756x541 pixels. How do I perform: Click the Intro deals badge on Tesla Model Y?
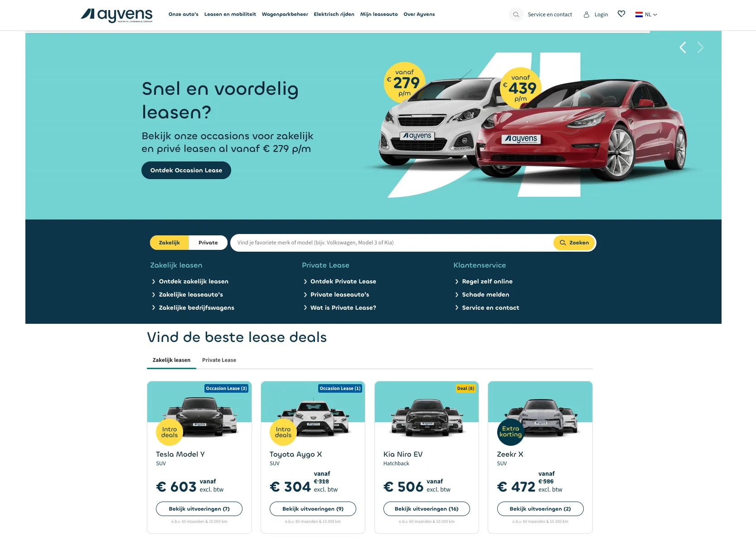click(x=170, y=432)
